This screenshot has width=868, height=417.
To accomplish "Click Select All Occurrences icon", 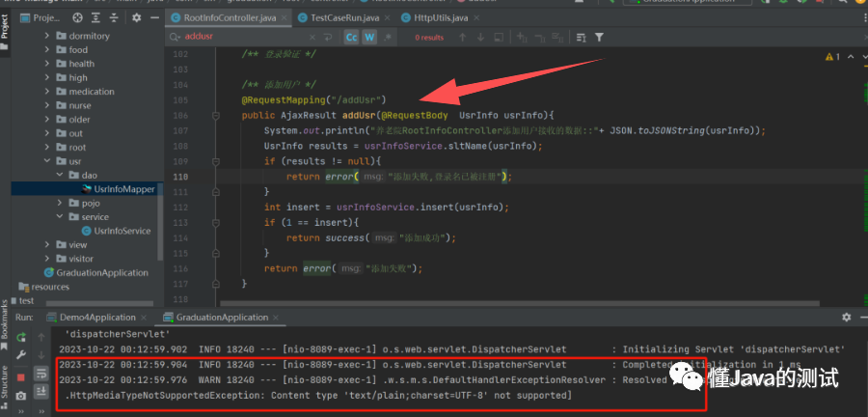I will tap(557, 37).
